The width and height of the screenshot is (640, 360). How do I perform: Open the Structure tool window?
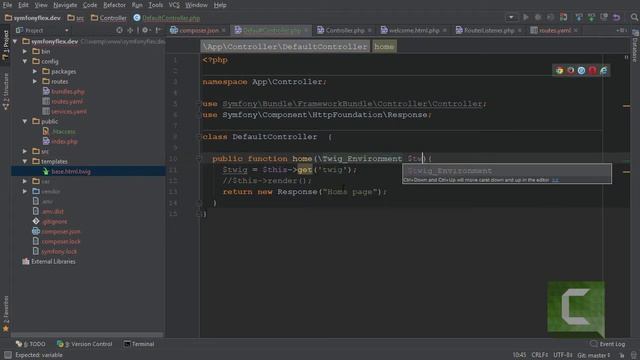(5, 92)
